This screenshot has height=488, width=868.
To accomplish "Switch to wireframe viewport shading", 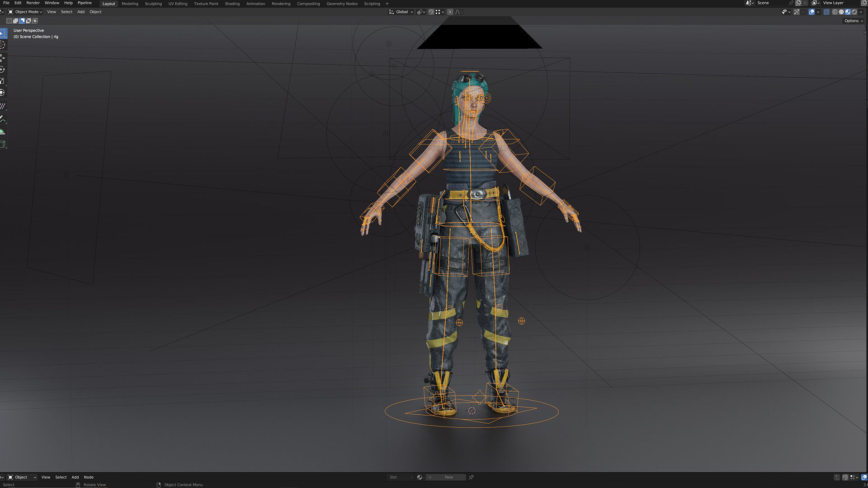I will click(x=835, y=12).
